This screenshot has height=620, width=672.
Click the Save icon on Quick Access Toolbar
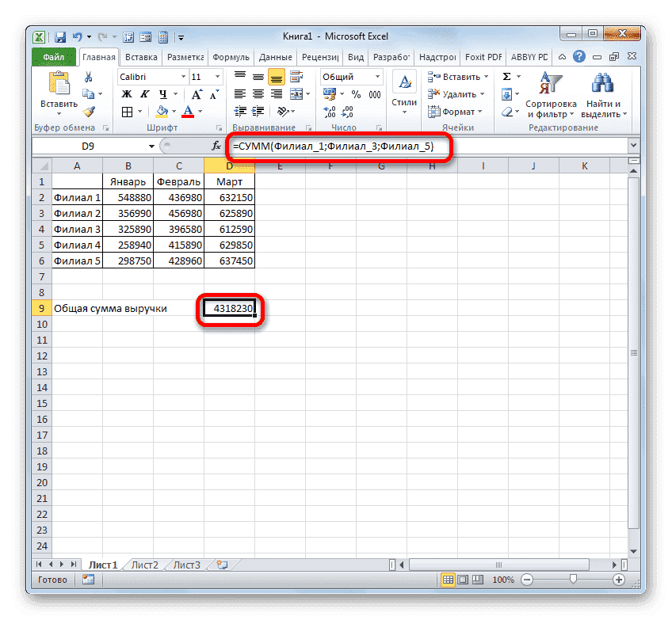click(x=59, y=36)
